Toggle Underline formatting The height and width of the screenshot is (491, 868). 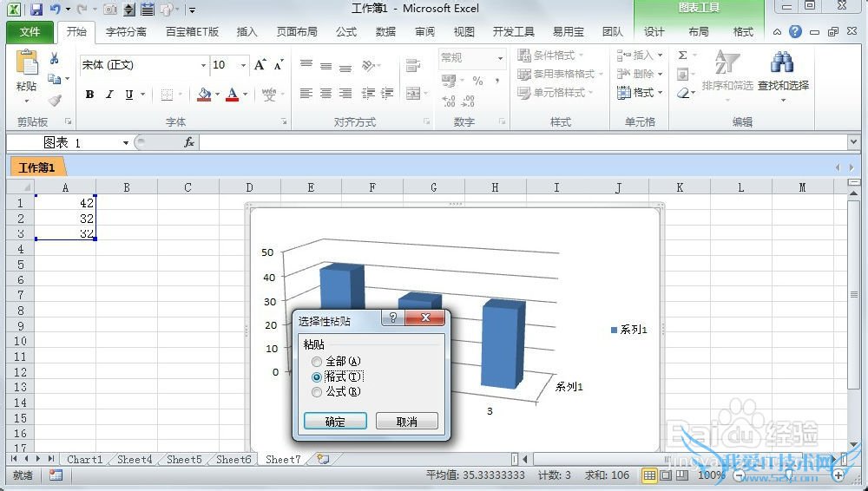(x=129, y=95)
